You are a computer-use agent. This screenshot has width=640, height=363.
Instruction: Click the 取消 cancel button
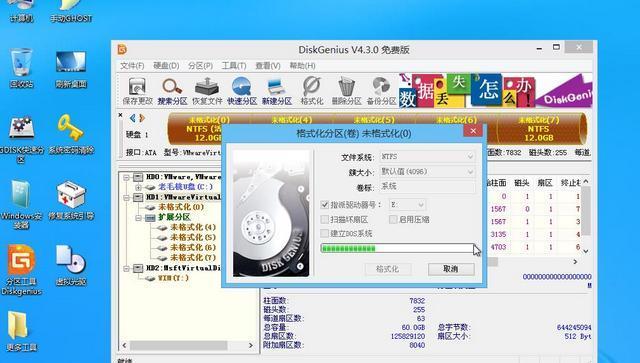pos(451,269)
